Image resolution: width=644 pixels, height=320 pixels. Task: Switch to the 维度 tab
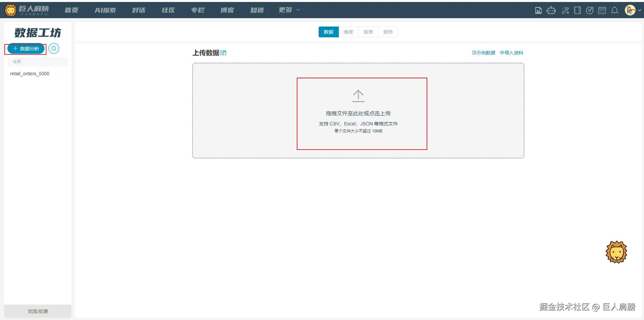[x=349, y=32]
